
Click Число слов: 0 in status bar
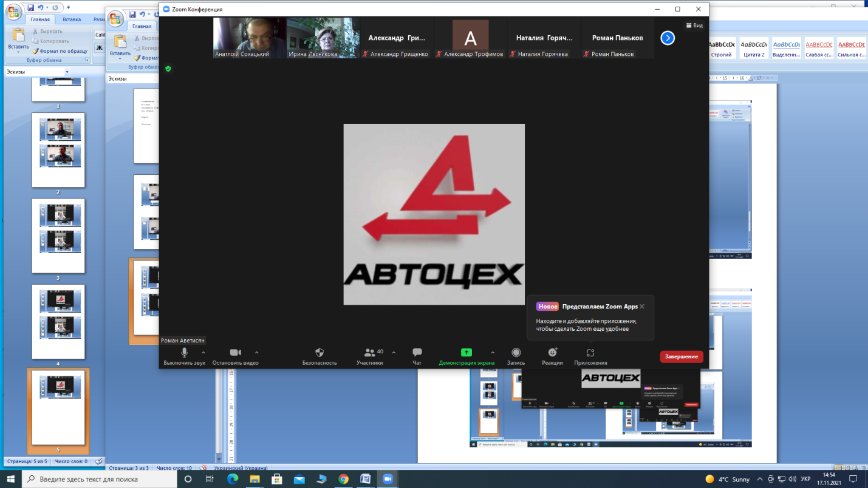(70, 461)
